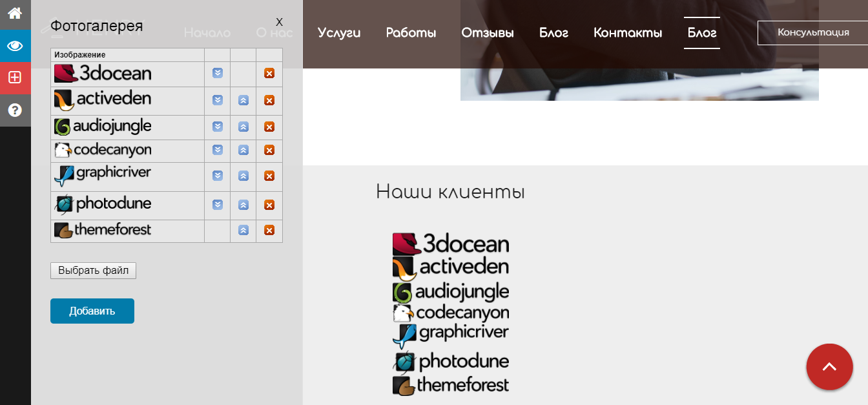Open the underlined Блог menu item
868x405 pixels.
pos(702,33)
